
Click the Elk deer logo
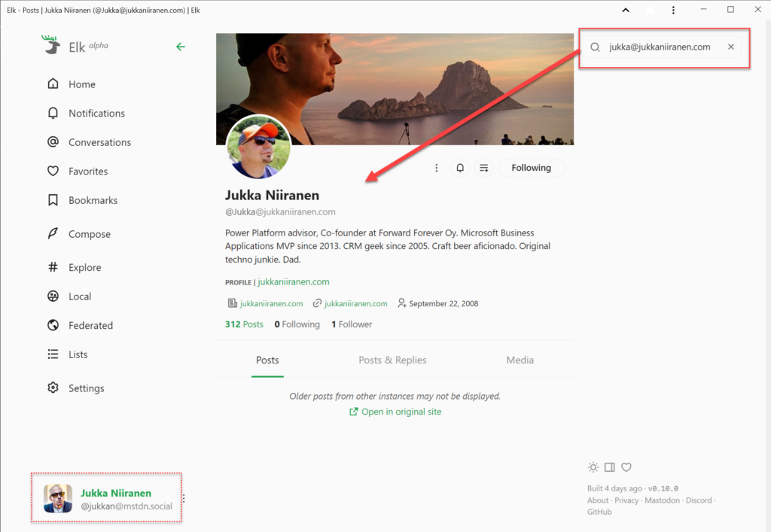[x=50, y=44]
